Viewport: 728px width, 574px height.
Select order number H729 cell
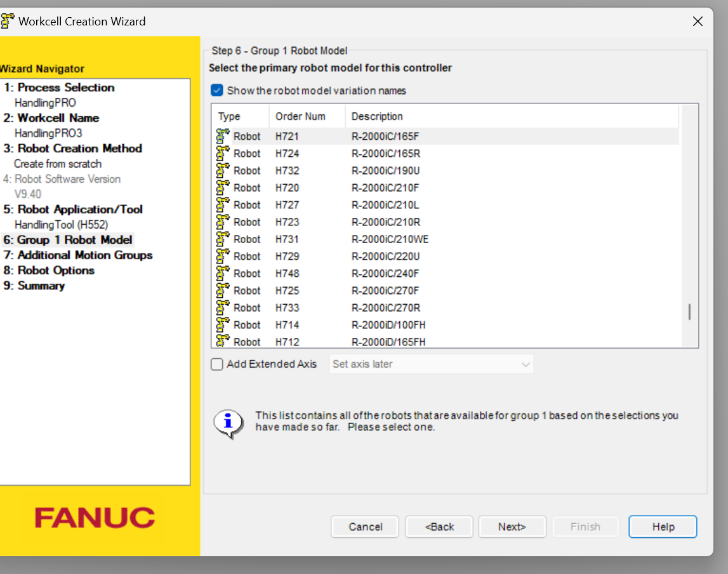(x=287, y=257)
